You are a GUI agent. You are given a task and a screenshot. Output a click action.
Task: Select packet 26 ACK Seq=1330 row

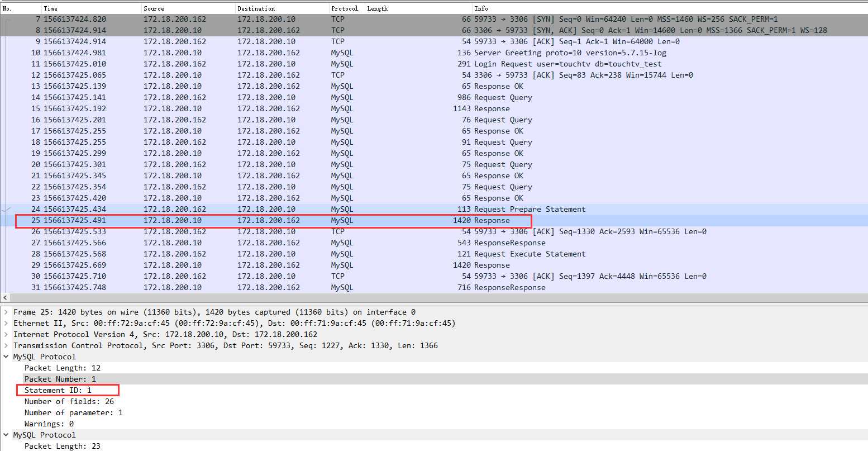(434, 231)
